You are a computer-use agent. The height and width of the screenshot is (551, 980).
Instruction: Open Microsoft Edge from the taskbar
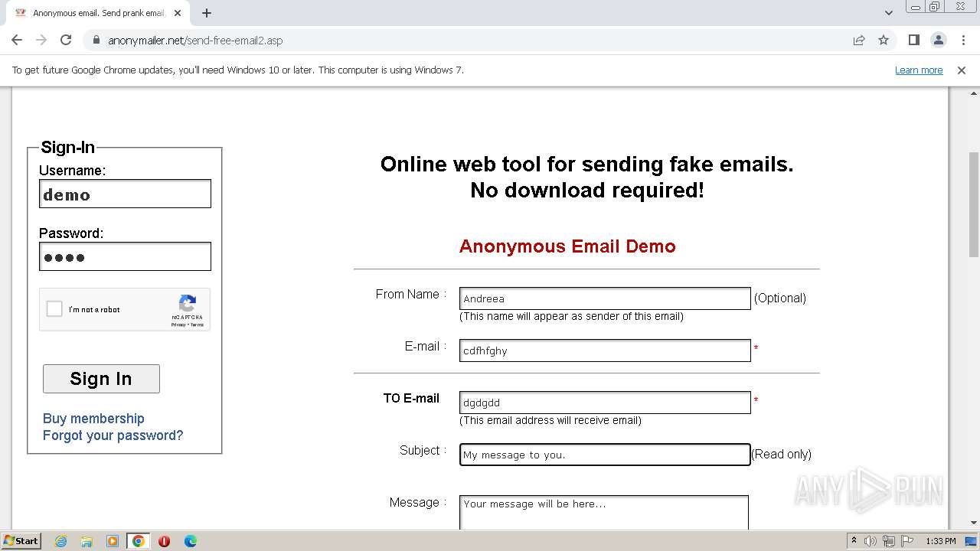click(x=190, y=541)
